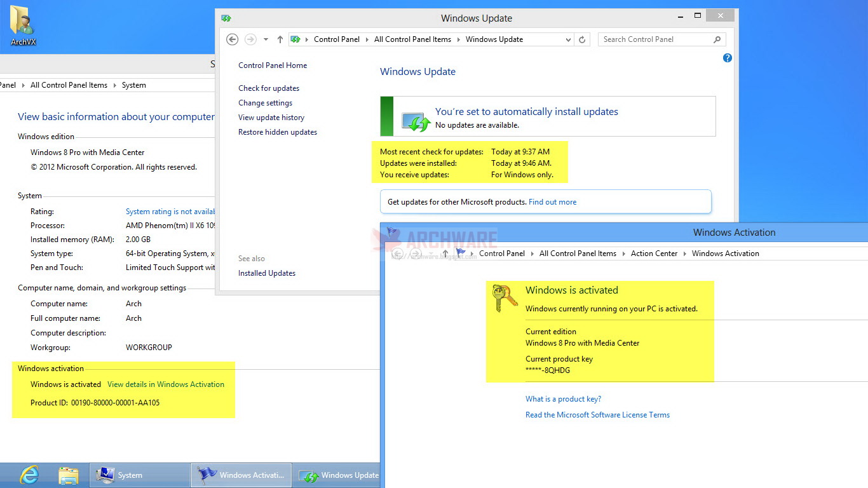Click Back arrow in Windows Update window
Image resolution: width=868 pixels, height=488 pixels.
[233, 39]
